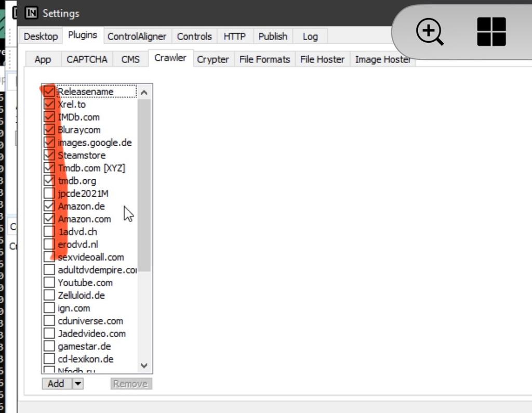The height and width of the screenshot is (413, 532).
Task: Enable the cd-lexikon.de checkbox
Action: click(x=49, y=359)
